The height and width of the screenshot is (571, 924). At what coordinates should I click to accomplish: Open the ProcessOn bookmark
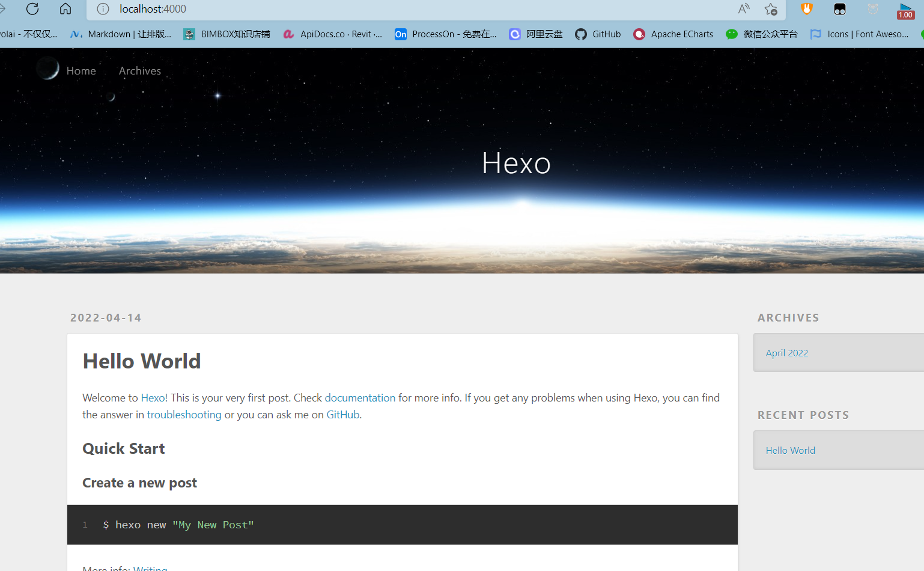[x=446, y=34]
